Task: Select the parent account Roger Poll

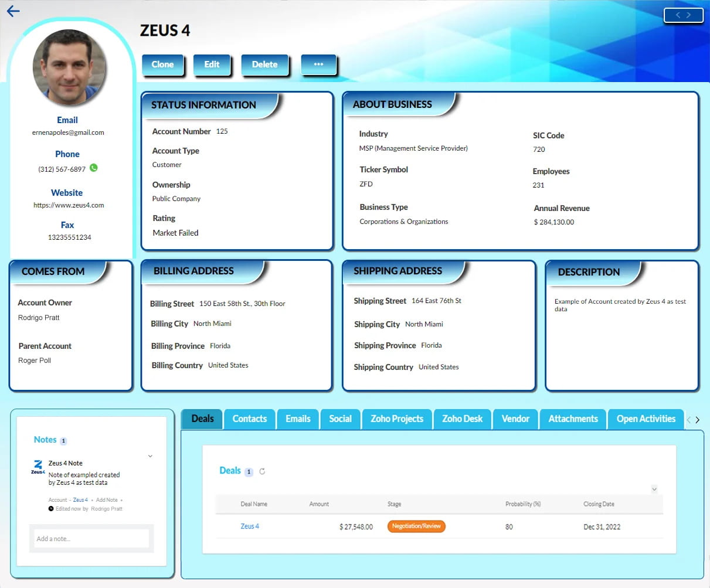Action: coord(35,361)
